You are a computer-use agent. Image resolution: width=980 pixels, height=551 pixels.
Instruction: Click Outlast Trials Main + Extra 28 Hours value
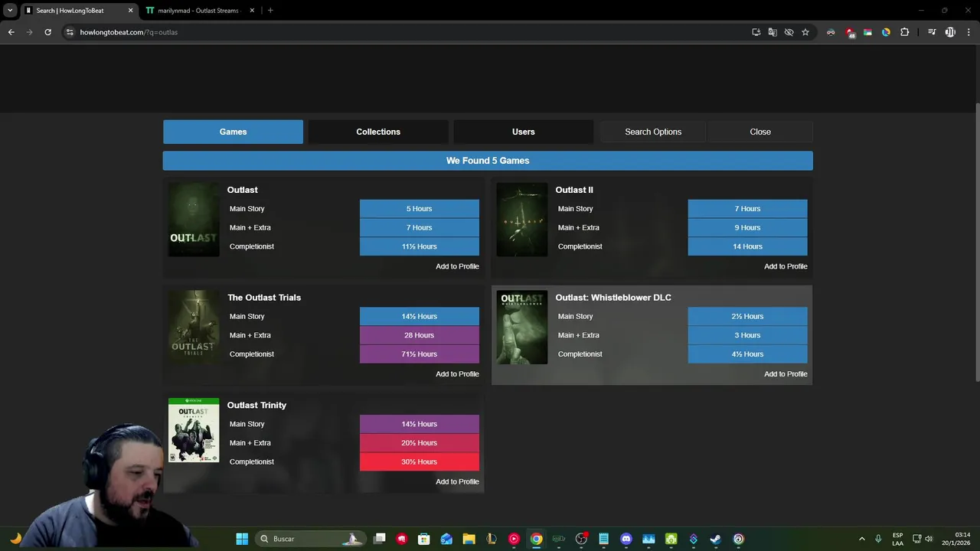coord(420,335)
